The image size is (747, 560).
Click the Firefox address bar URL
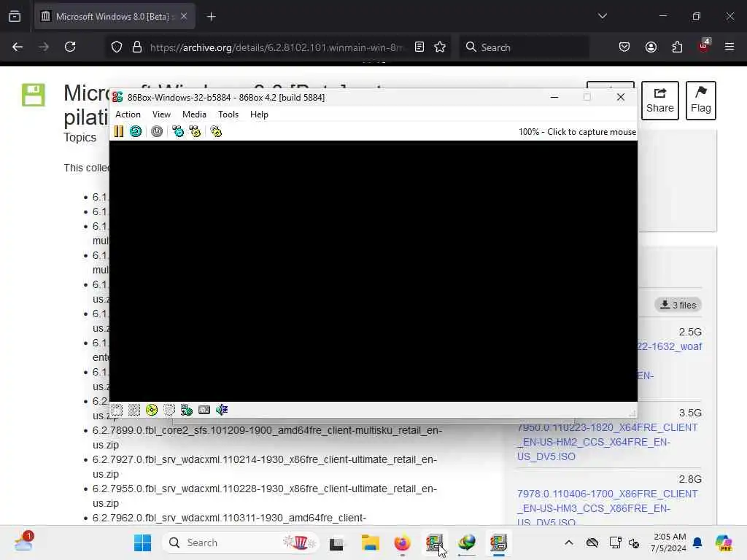pyautogui.click(x=276, y=47)
